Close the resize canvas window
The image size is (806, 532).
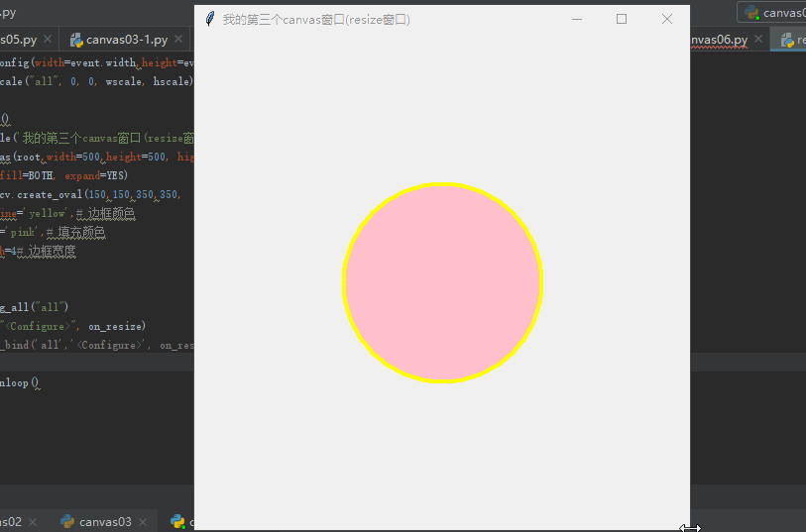point(667,20)
